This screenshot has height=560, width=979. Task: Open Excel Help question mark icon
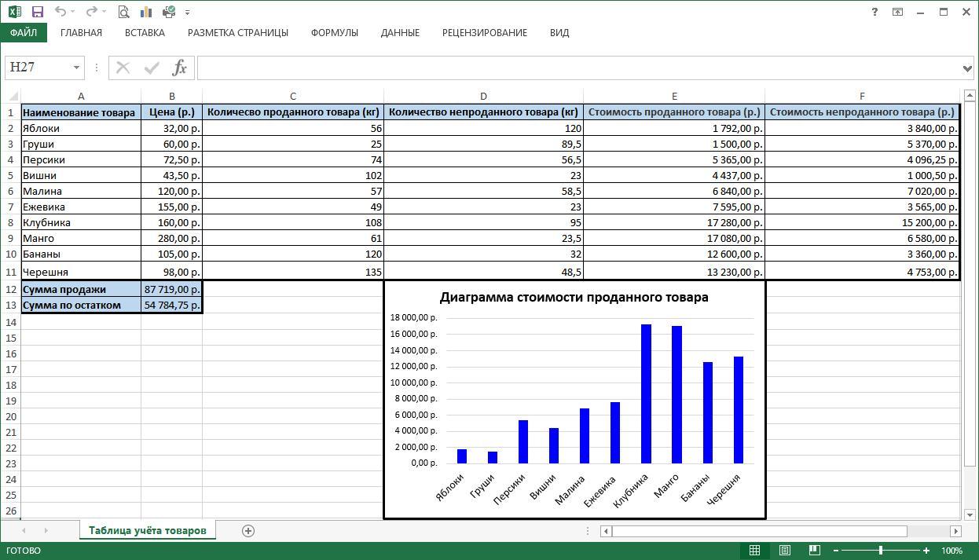coord(874,12)
